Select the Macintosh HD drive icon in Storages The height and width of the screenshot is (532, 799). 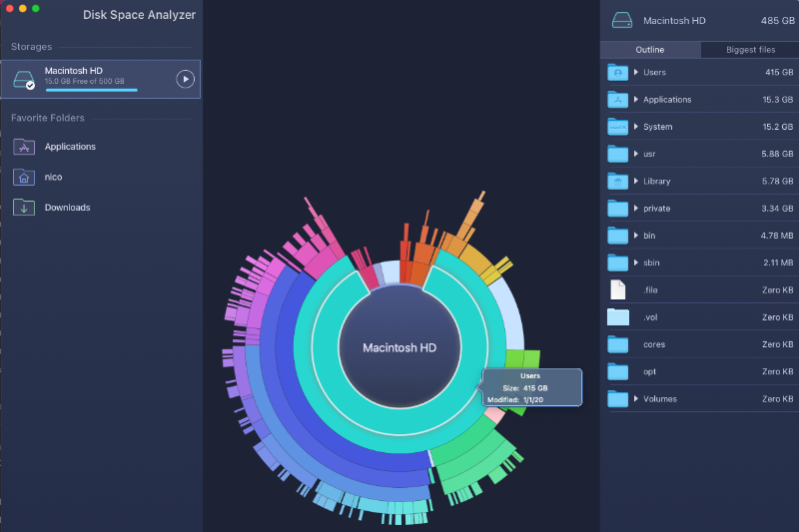tap(24, 80)
